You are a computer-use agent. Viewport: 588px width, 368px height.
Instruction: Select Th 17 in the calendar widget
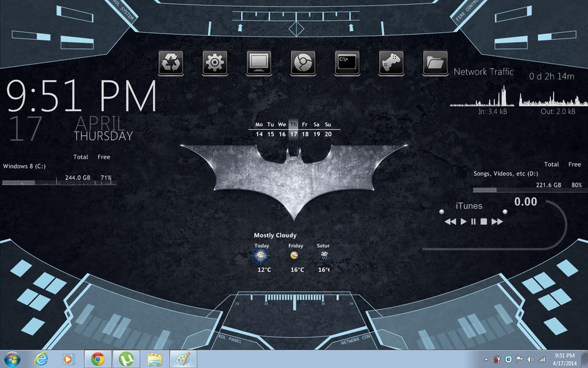[x=293, y=129]
